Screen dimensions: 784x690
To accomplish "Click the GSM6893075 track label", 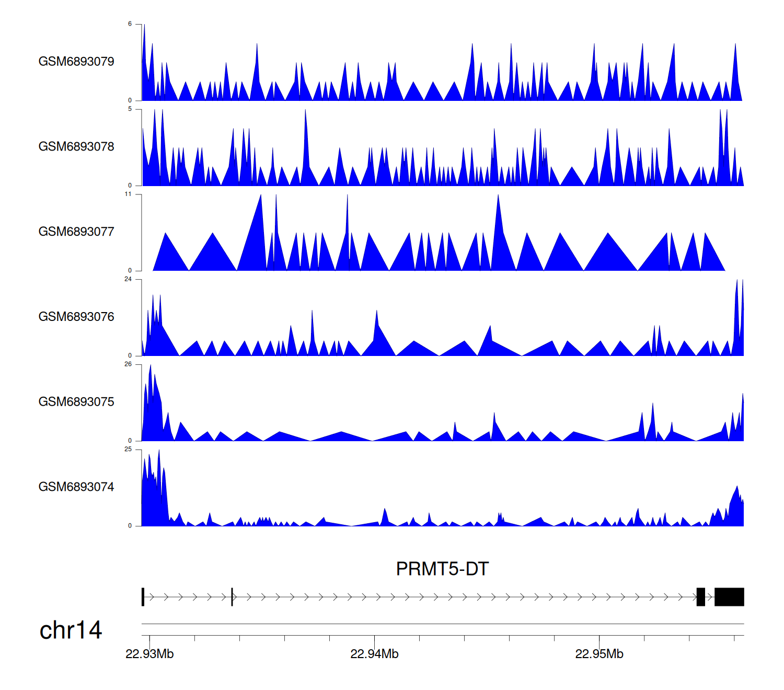I will (x=76, y=402).
